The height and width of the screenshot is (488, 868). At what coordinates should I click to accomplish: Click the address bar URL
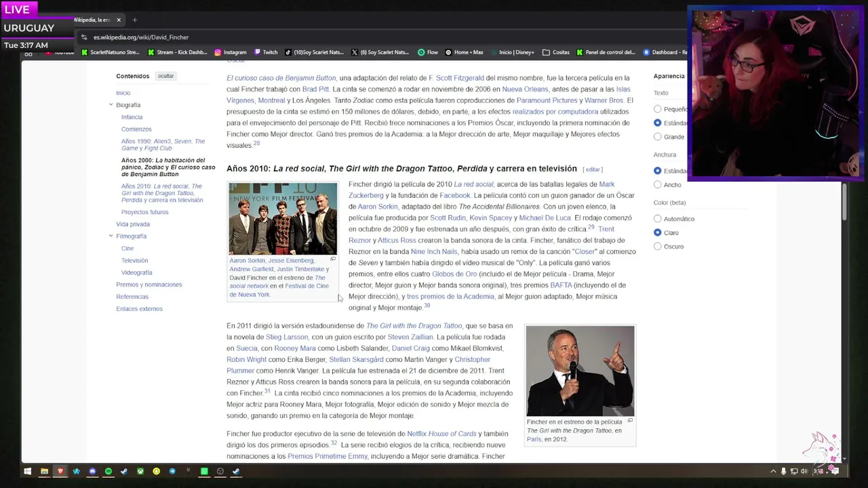(141, 37)
